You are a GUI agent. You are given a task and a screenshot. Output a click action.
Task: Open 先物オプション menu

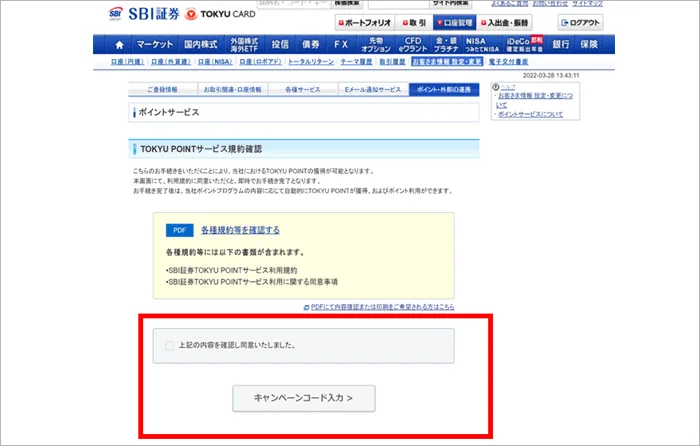point(376,44)
